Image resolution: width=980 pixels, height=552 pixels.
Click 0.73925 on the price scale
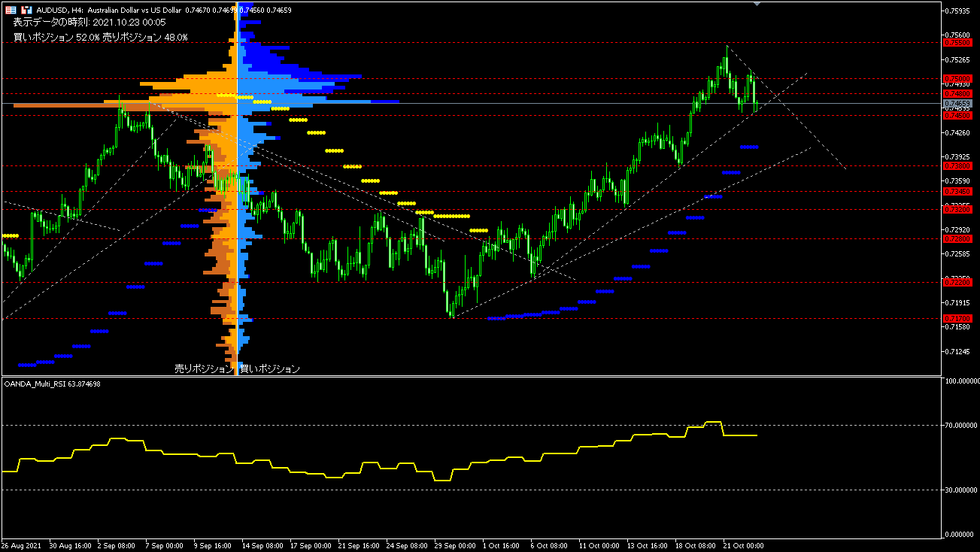[x=958, y=156]
